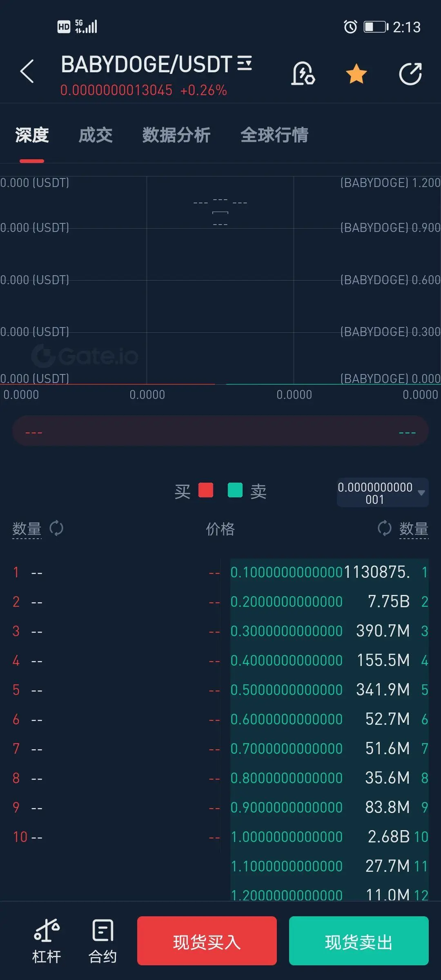Tap the right 数量 column header

[x=414, y=529]
